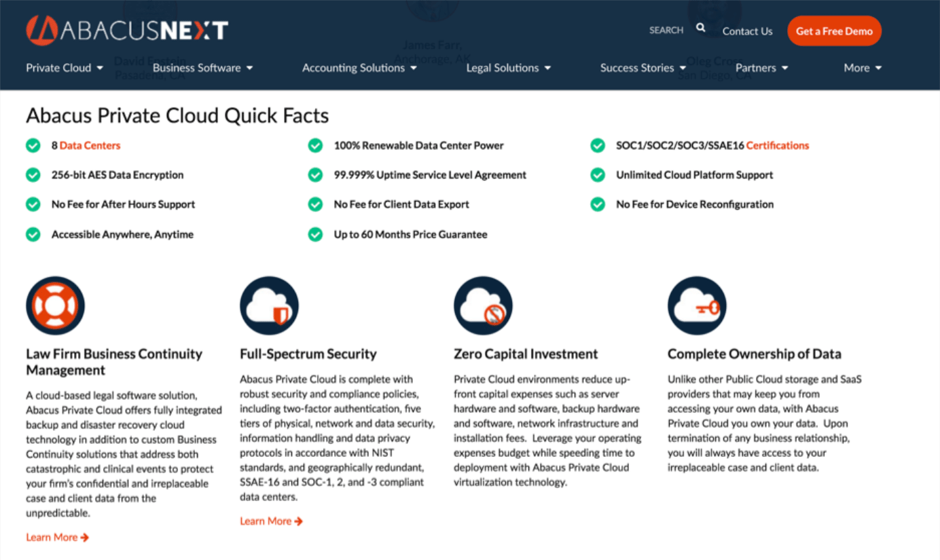The image size is (940, 560).
Task: Click Learn More under Full-Spectrum Security
Action: (272, 521)
